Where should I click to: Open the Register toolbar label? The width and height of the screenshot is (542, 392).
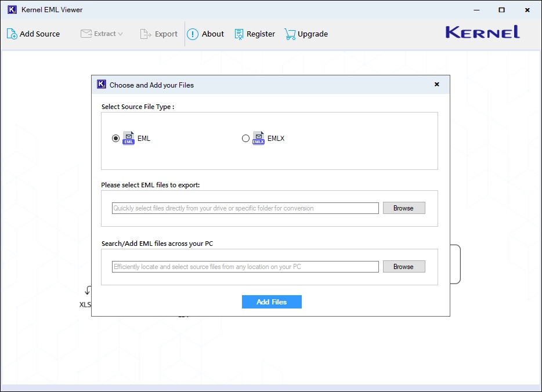coord(261,34)
